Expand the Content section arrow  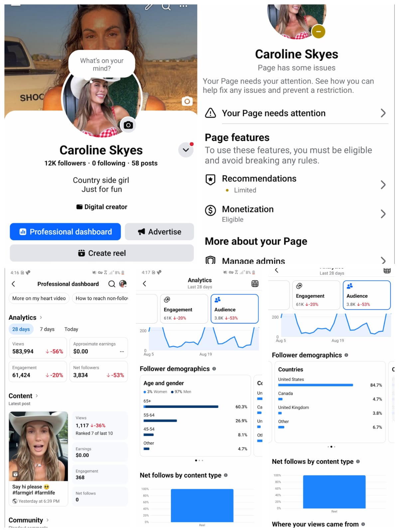click(x=37, y=396)
